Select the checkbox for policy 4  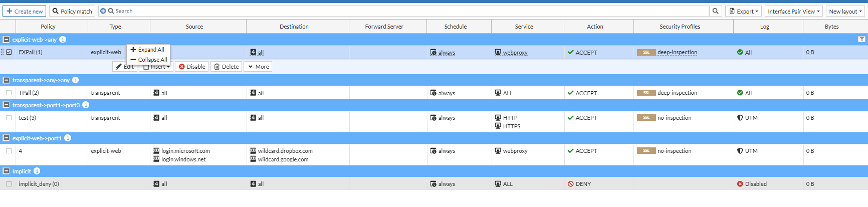[9, 151]
